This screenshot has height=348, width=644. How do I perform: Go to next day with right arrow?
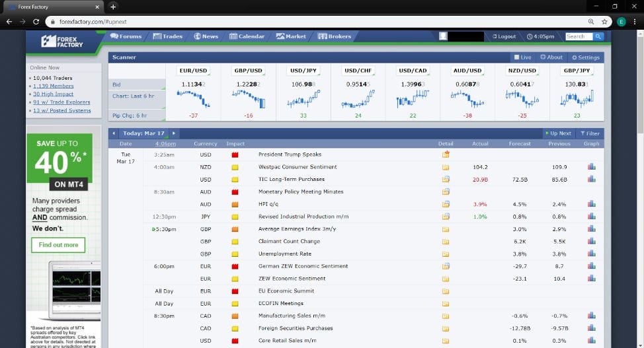pyautogui.click(x=173, y=133)
